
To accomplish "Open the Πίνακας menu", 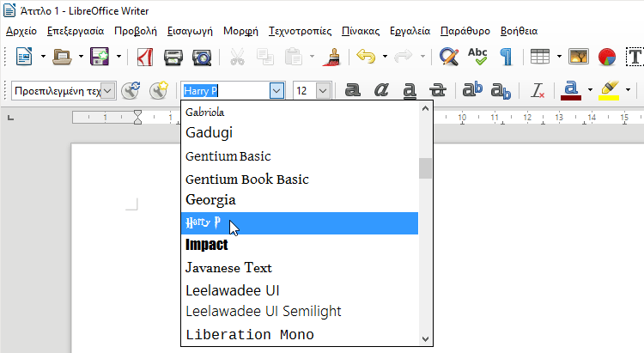I will (x=361, y=31).
